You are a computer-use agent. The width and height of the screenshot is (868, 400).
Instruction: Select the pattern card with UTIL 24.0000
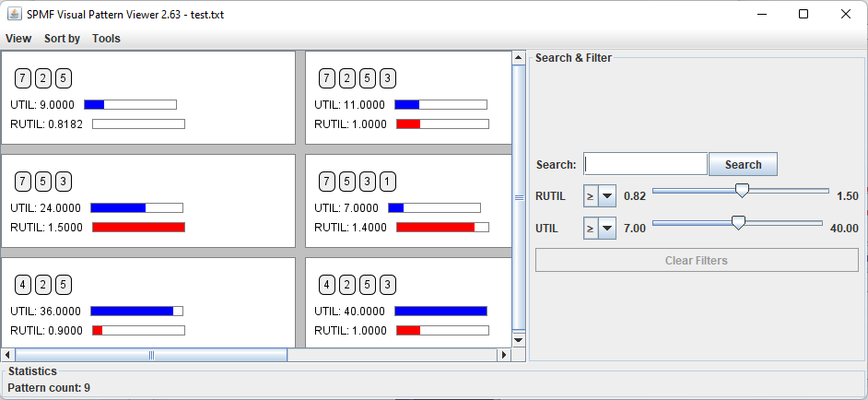click(147, 201)
